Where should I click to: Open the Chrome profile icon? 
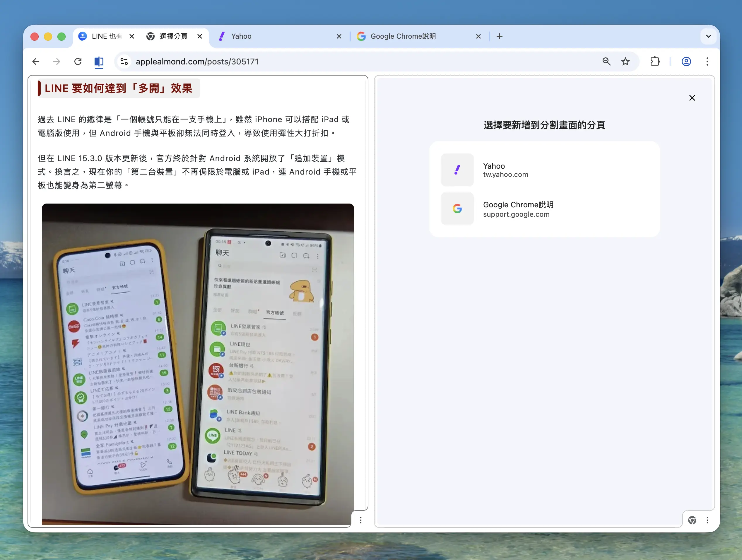tap(686, 62)
